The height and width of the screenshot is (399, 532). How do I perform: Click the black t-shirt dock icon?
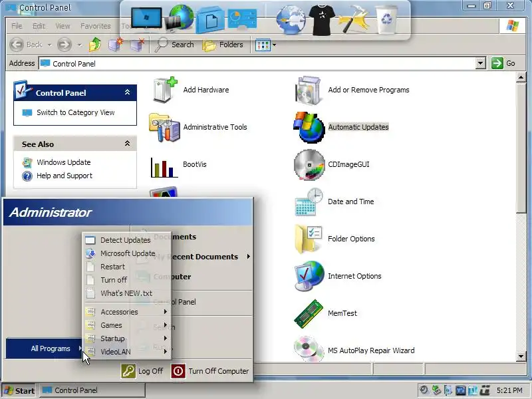click(x=322, y=20)
